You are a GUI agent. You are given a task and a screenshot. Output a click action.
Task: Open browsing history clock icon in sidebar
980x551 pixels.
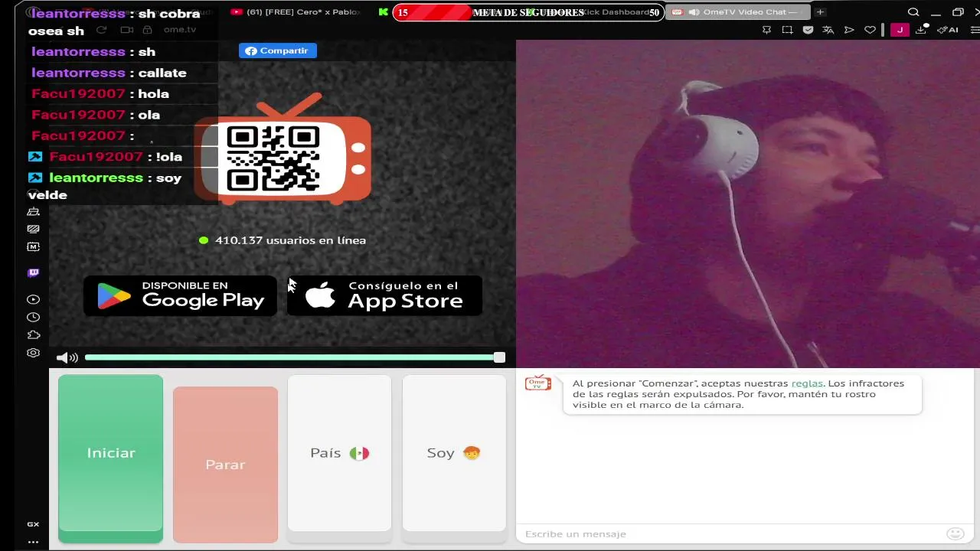coord(33,318)
